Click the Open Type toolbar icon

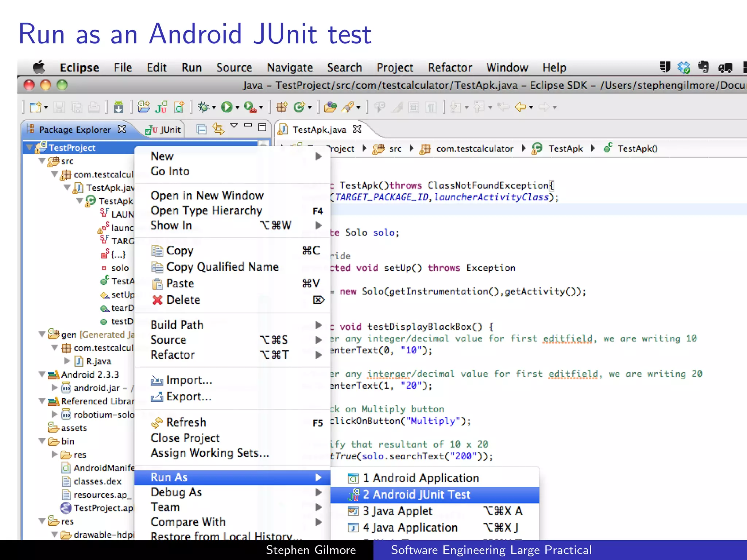pos(330,107)
